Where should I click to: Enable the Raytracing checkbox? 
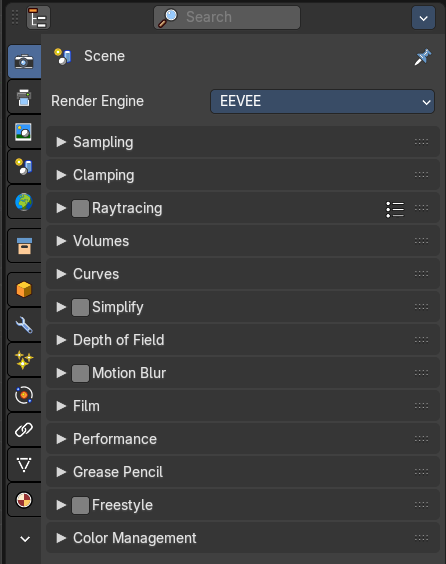pyautogui.click(x=81, y=208)
